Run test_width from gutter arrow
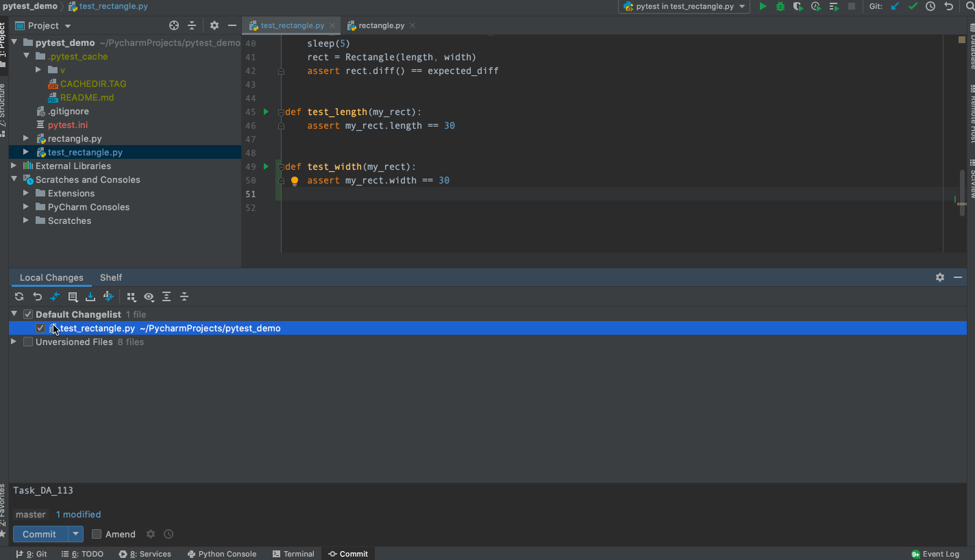The image size is (975, 560). 267,166
